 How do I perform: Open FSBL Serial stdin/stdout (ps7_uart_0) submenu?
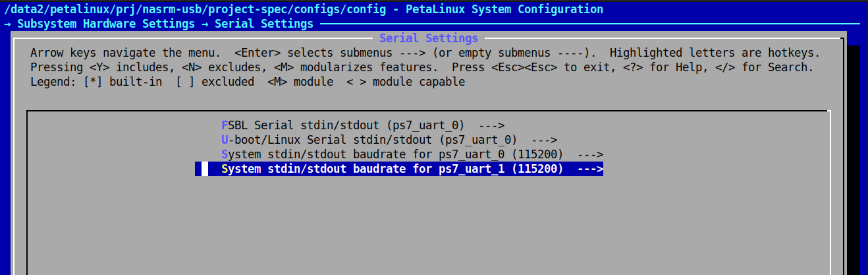(x=363, y=125)
